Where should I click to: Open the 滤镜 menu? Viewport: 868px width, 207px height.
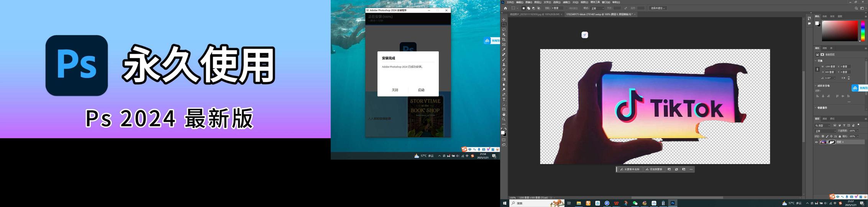566,2
